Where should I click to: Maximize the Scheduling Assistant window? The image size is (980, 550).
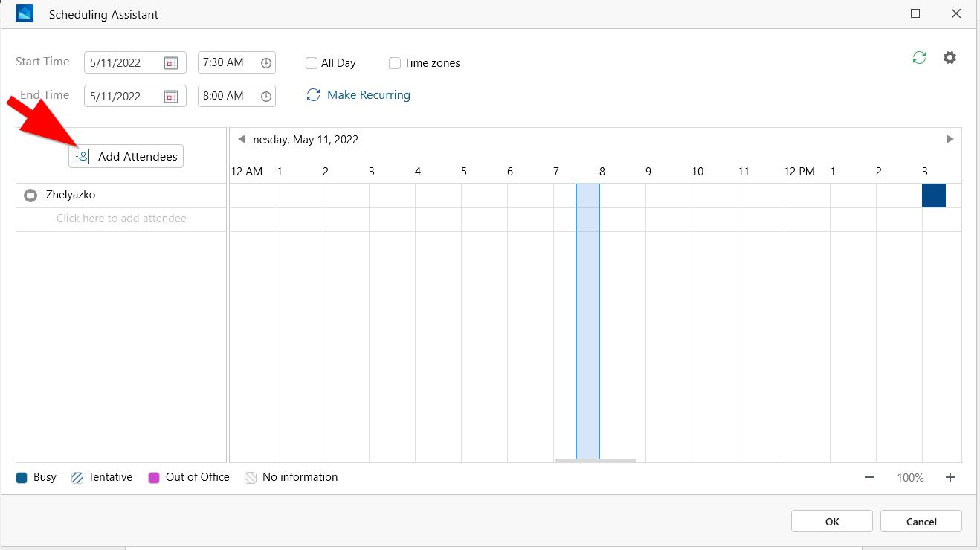(x=915, y=13)
